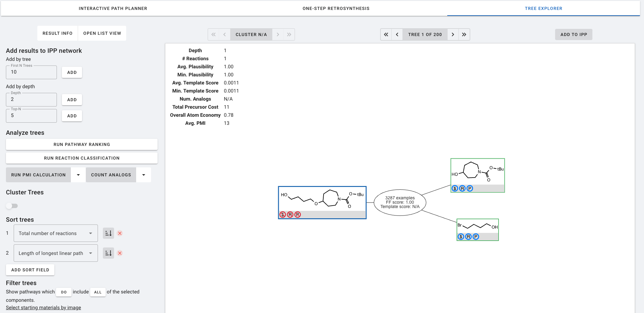The image size is (644, 313).
Task: Go to next tree arrow
Action: (453, 34)
